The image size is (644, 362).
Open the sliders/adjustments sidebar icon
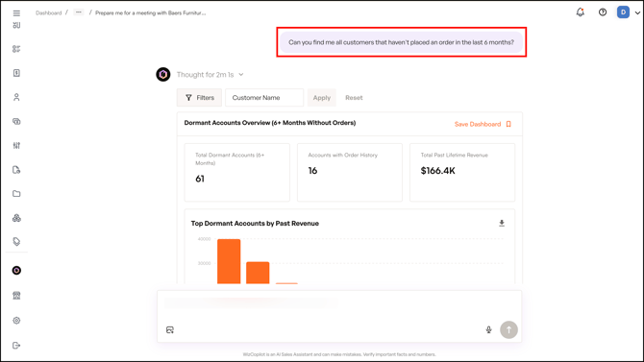coord(16,145)
